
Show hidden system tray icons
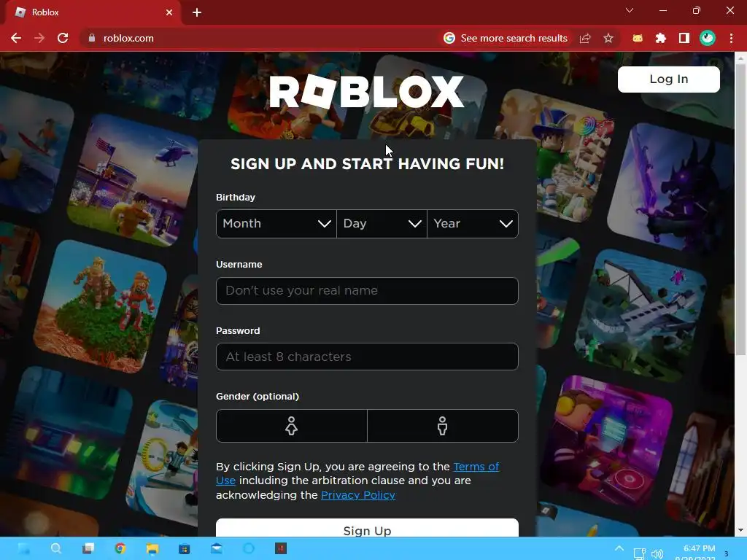[x=619, y=548]
